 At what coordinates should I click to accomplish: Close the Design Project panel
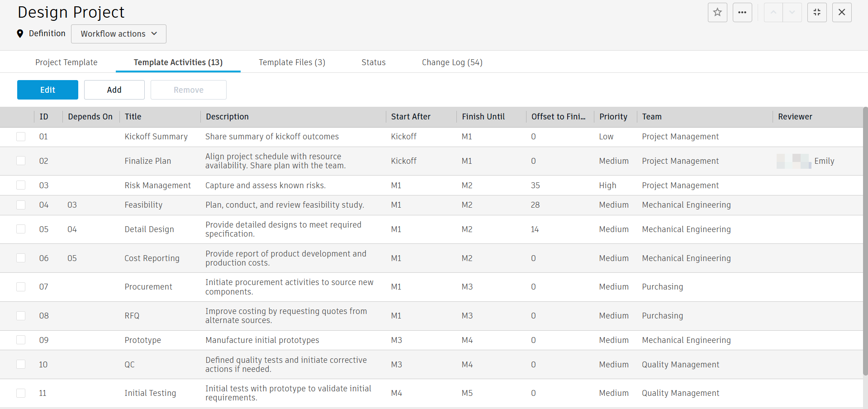tap(842, 13)
